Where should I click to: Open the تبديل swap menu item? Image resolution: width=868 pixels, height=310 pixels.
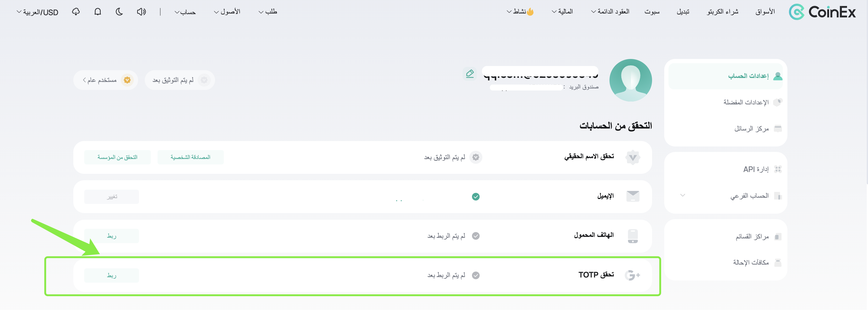click(683, 12)
